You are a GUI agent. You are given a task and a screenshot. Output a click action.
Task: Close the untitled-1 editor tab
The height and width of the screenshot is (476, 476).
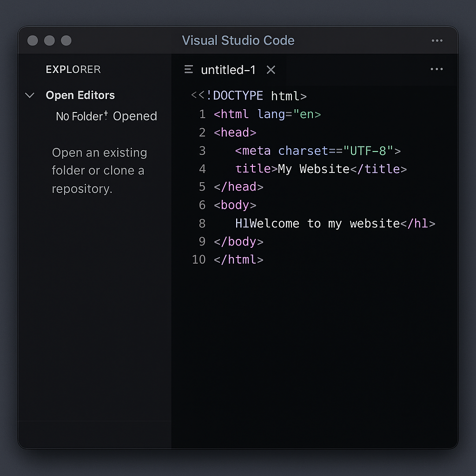coord(271,70)
